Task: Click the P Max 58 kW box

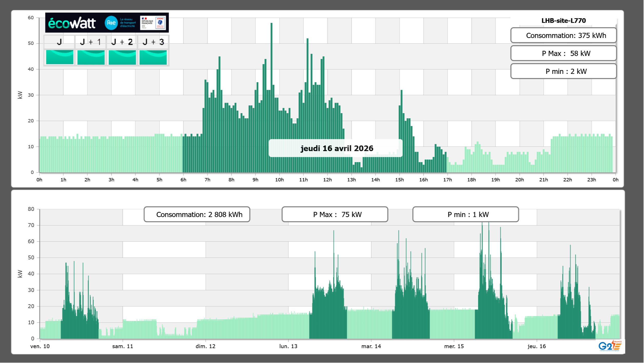Action: 563,53
